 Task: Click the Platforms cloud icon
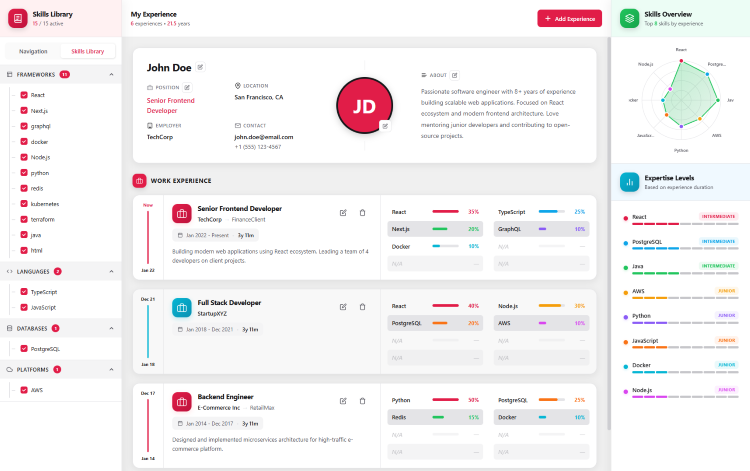tap(10, 370)
